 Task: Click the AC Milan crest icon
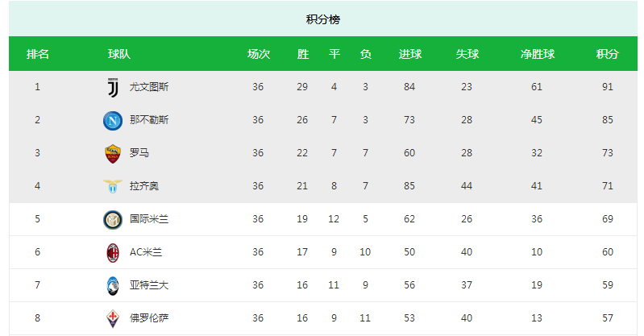point(112,252)
